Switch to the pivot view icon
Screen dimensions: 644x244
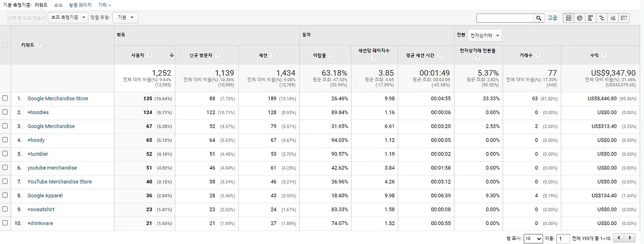pos(624,18)
